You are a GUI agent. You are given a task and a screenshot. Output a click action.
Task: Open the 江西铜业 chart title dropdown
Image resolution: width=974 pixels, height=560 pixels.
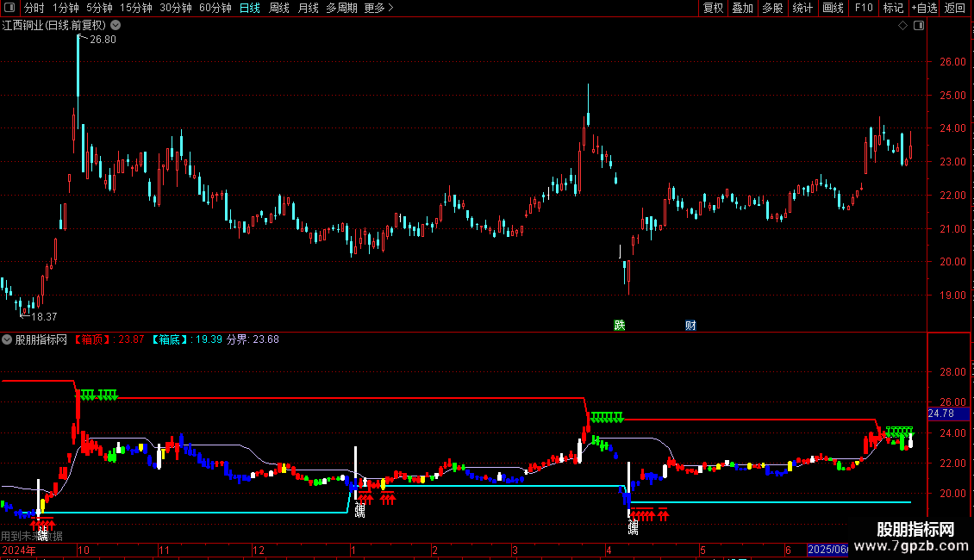click(116, 26)
